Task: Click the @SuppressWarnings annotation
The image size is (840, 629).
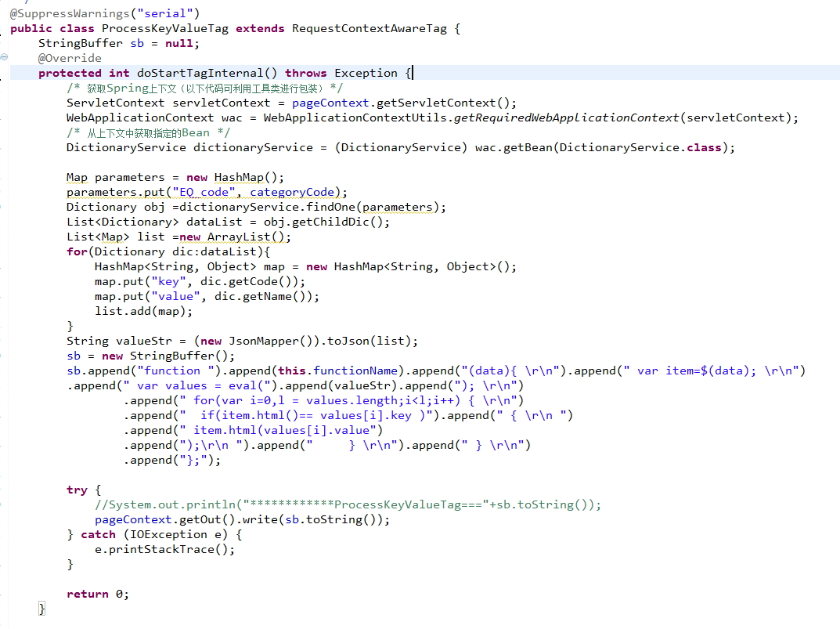Action: click(70, 13)
